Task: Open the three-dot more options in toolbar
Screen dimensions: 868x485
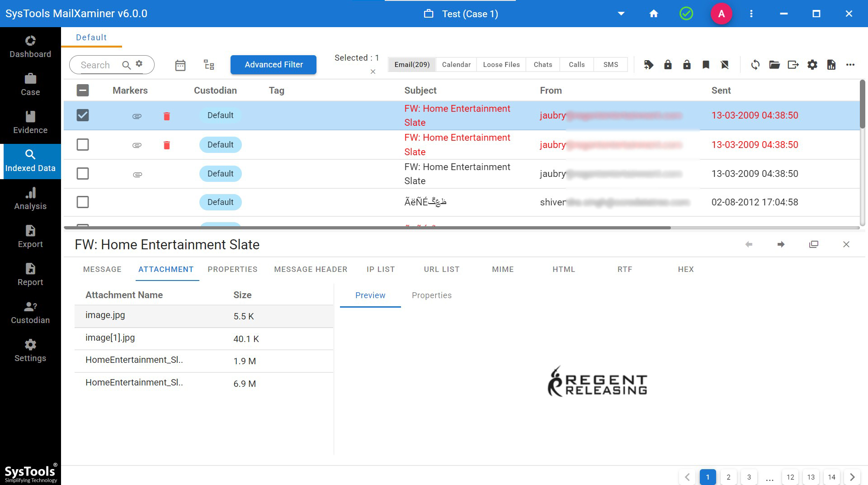Action: (850, 65)
